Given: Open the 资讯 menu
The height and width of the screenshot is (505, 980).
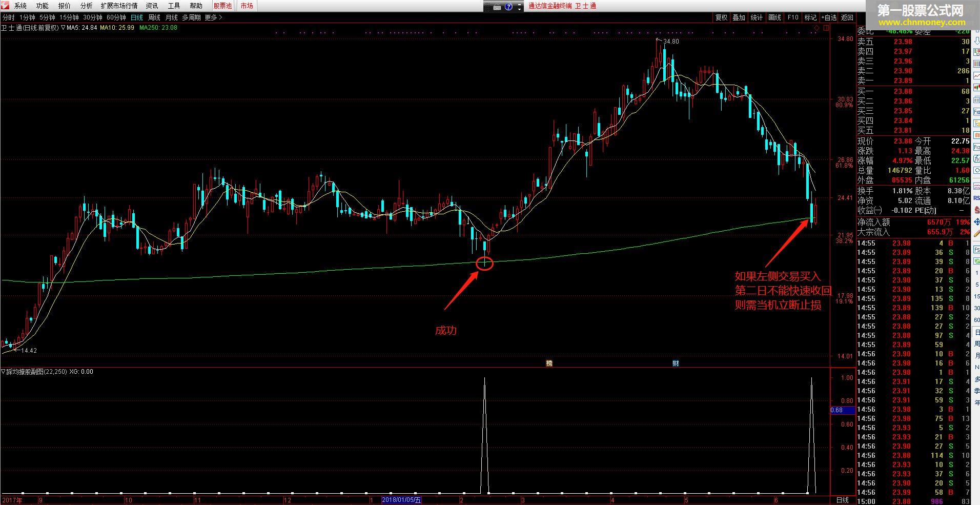Looking at the screenshot, I should [x=152, y=6].
